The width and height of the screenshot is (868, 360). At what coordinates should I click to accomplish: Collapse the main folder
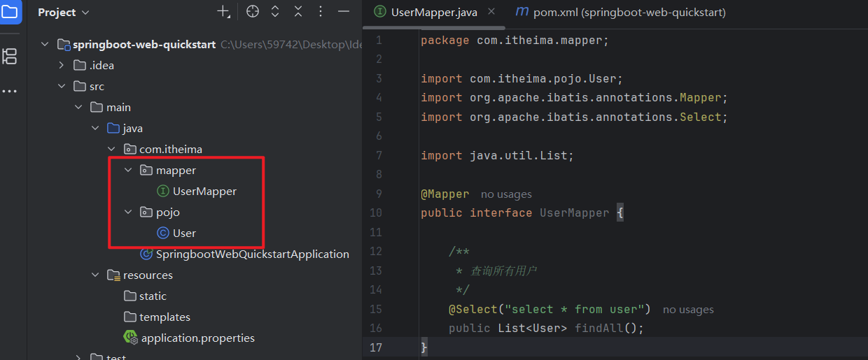[x=79, y=108]
